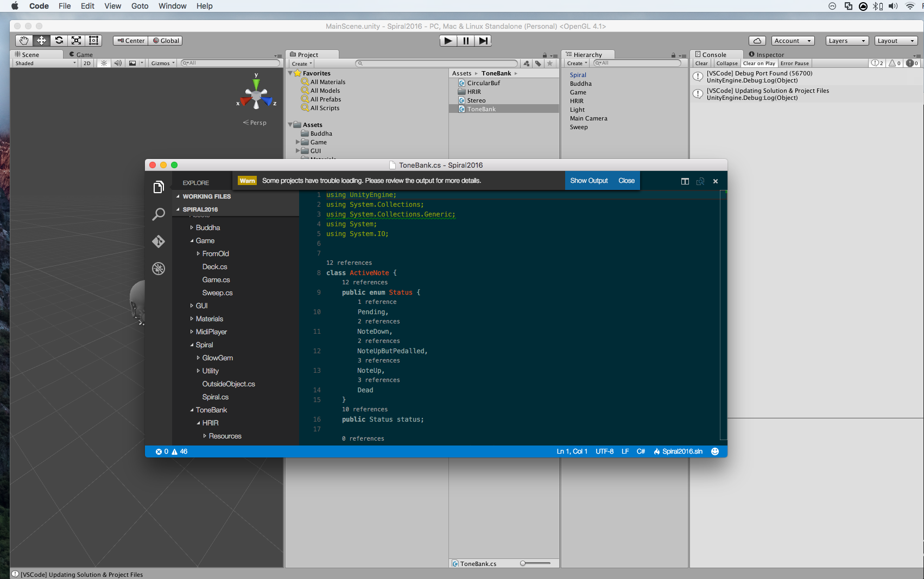Click Close on the warning bar
Image resolution: width=924 pixels, height=579 pixels.
(626, 181)
